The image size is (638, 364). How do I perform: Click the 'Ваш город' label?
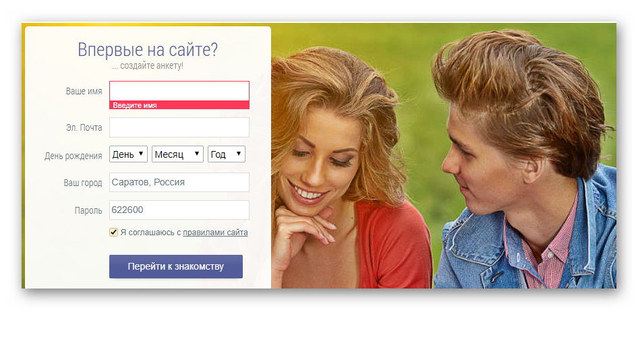click(x=82, y=183)
